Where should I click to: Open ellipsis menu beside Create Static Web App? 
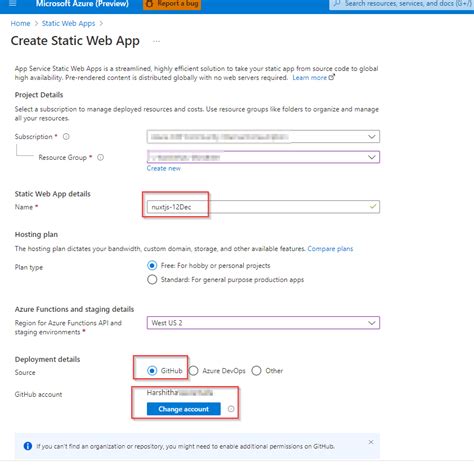156,41
